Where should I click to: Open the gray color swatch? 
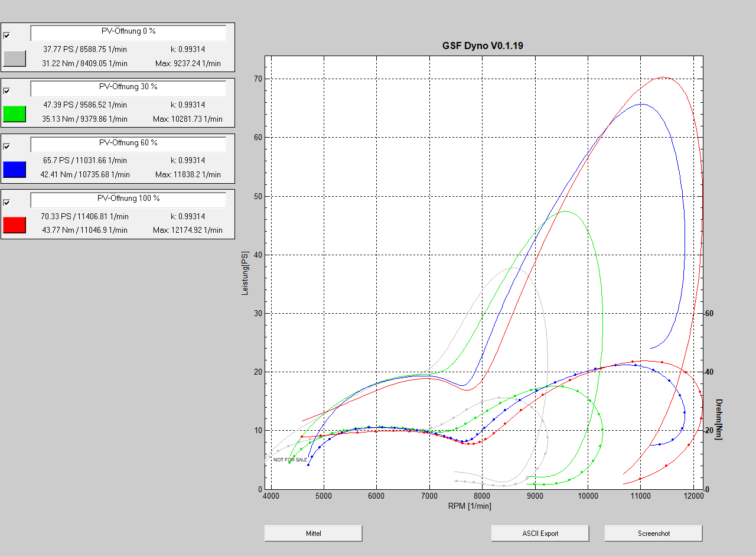click(x=15, y=58)
